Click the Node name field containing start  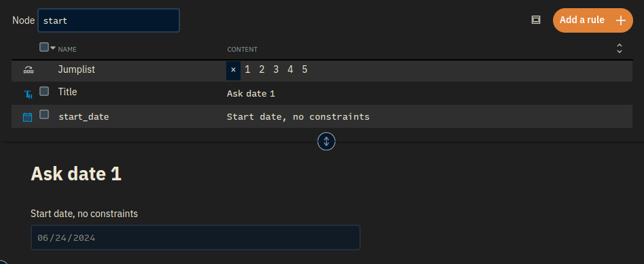109,20
